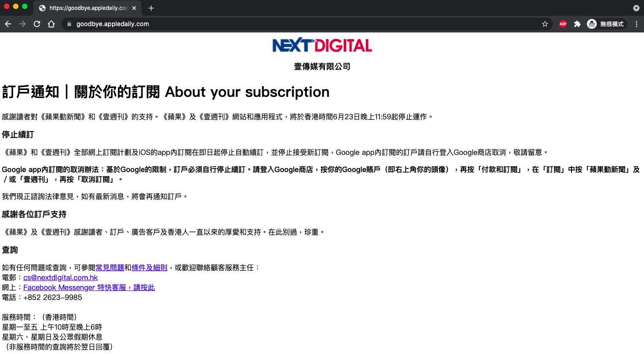Click the address bar URL field
The width and height of the screenshot is (644, 354).
(x=306, y=24)
